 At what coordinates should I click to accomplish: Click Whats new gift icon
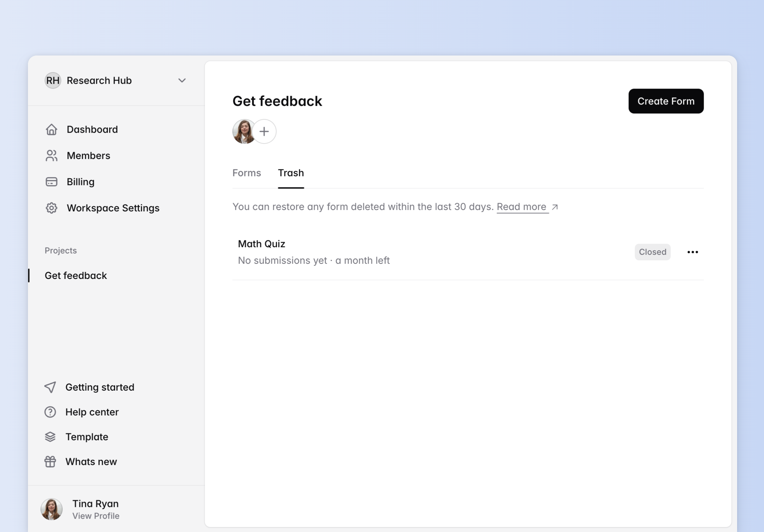pyautogui.click(x=50, y=462)
